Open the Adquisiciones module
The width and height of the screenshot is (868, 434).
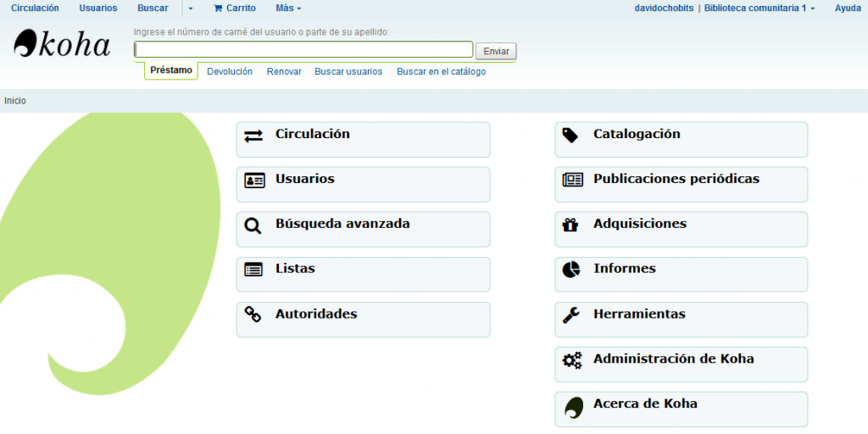tap(682, 229)
